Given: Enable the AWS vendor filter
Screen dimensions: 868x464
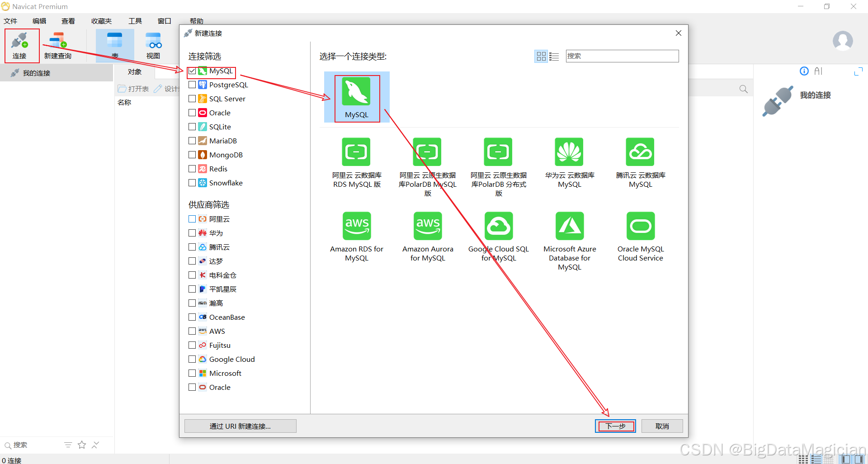Looking at the screenshot, I should (193, 331).
